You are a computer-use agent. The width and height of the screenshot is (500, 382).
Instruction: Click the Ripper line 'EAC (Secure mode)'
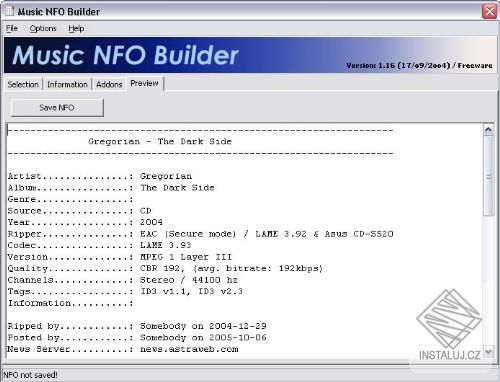pyautogui.click(x=201, y=234)
